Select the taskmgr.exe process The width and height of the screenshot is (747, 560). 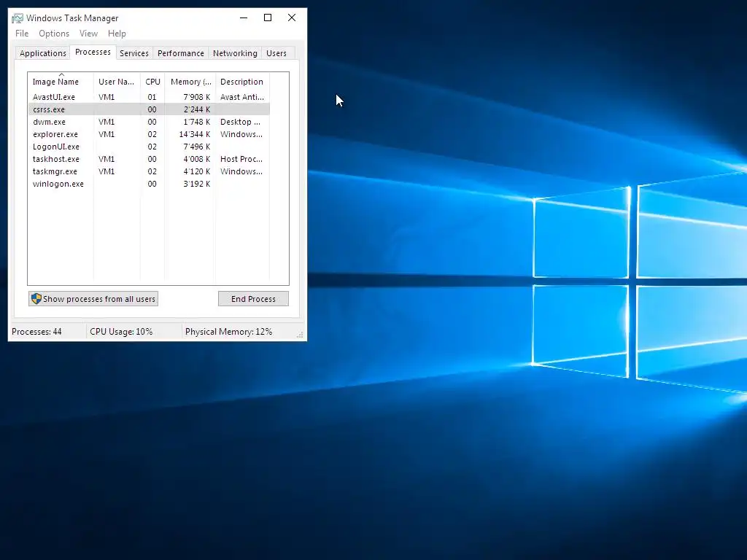149,171
